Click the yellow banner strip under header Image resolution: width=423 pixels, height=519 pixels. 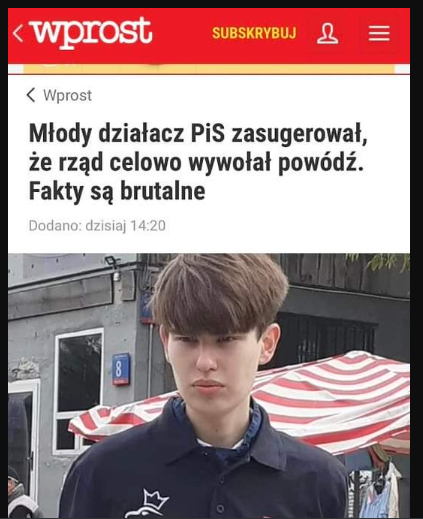209,69
